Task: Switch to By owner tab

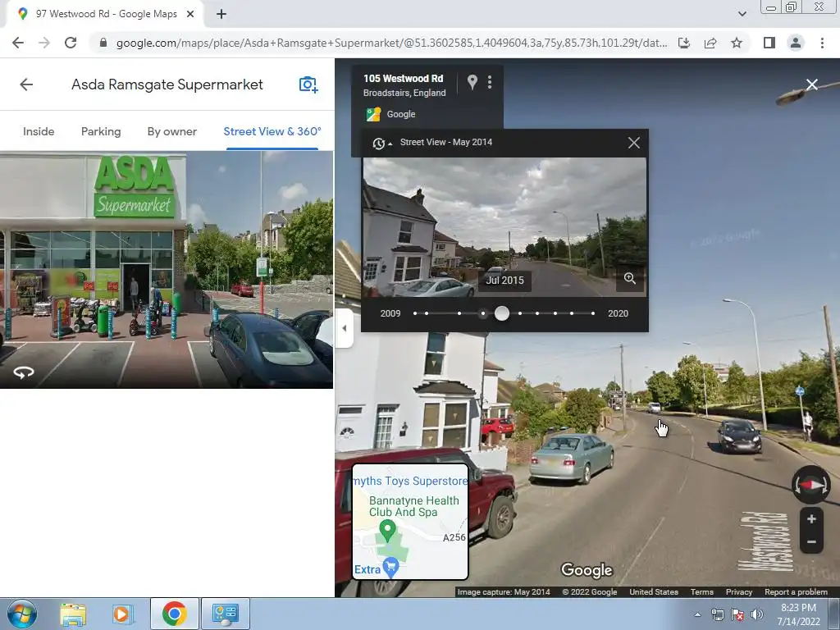Action: click(172, 132)
